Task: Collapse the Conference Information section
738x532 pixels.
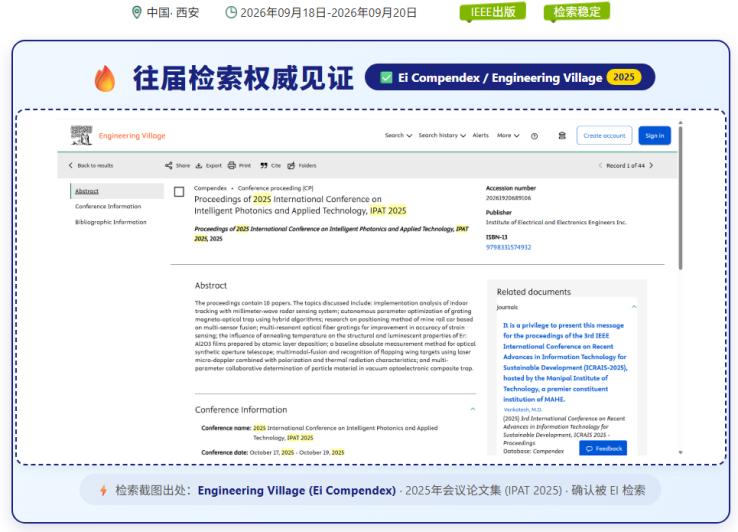Action: click(x=473, y=410)
